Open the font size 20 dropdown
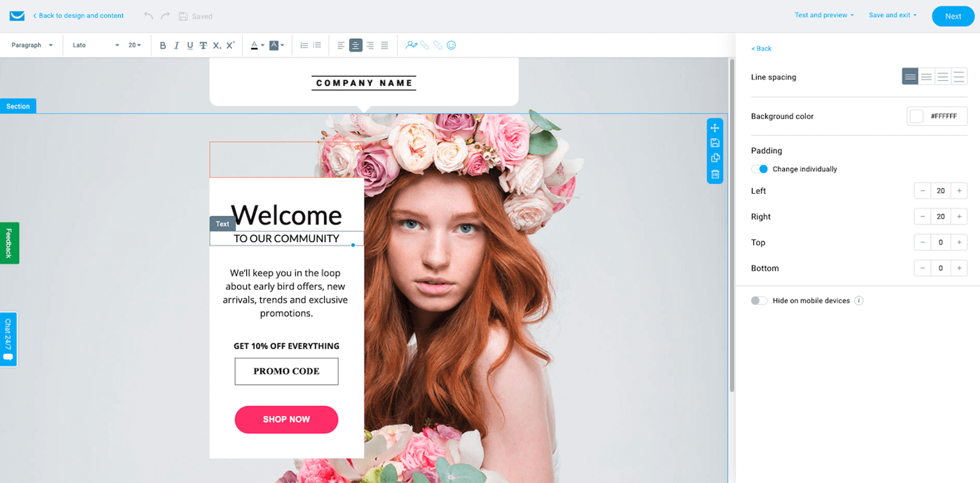Viewport: 980px width, 483px height. coord(135,45)
